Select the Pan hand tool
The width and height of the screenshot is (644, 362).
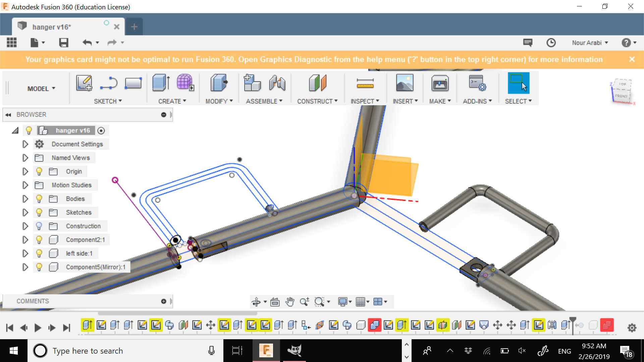coord(289,302)
